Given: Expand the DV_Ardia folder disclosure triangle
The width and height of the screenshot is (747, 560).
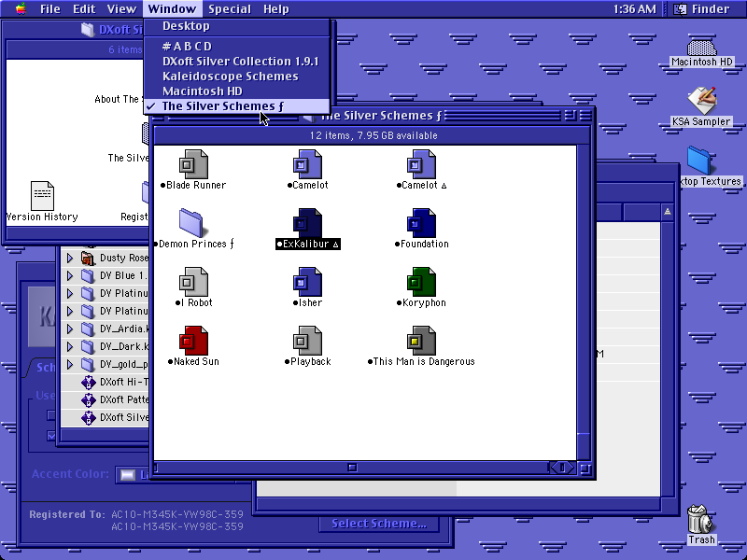Looking at the screenshot, I should (69, 329).
